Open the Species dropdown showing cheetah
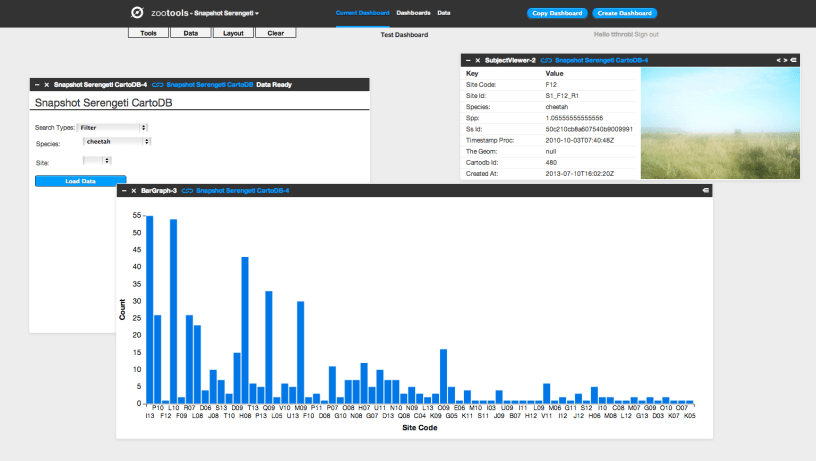Screen dimensions: 816x461 click(x=115, y=142)
